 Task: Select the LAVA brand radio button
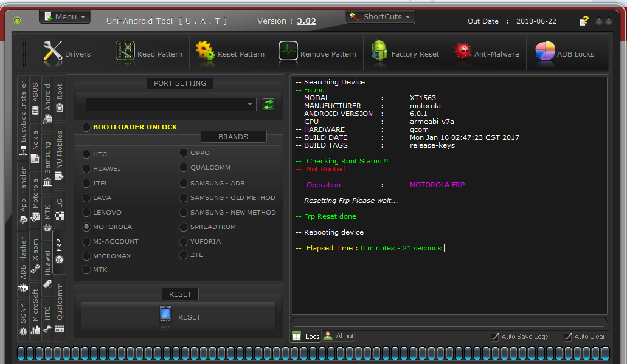point(86,197)
